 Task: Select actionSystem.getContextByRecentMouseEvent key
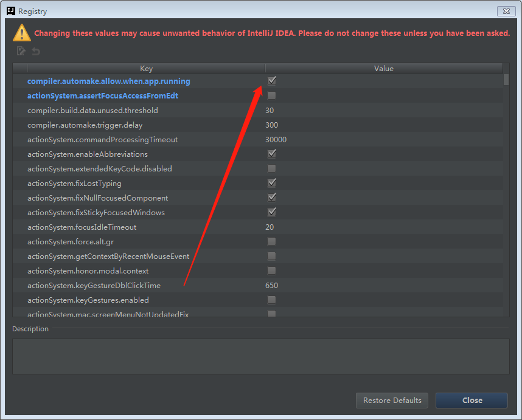pos(108,256)
